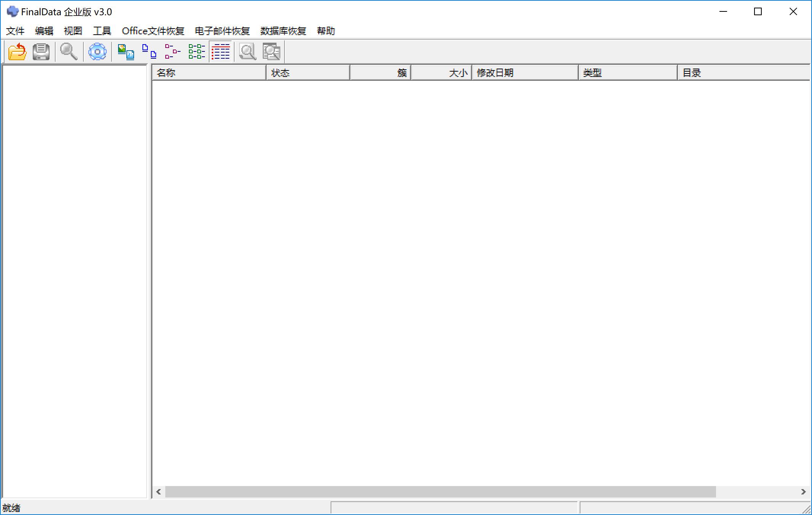
Task: Click the horizontal scrollbar right arrow
Action: pos(803,492)
